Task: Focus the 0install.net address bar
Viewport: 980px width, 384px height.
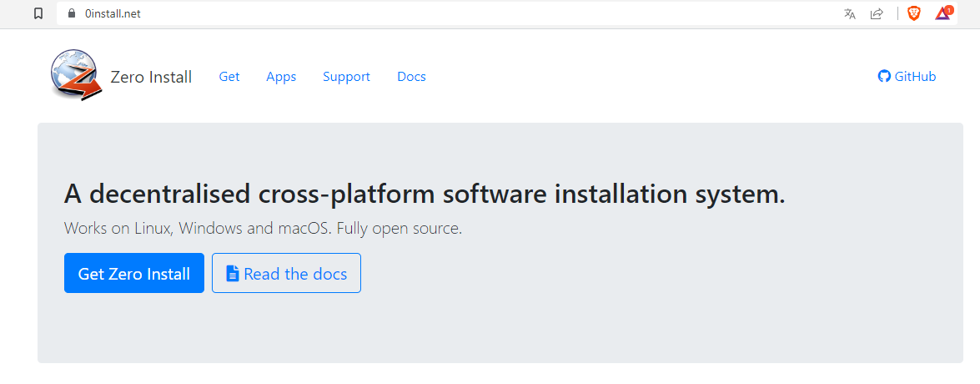Action: tap(417, 13)
